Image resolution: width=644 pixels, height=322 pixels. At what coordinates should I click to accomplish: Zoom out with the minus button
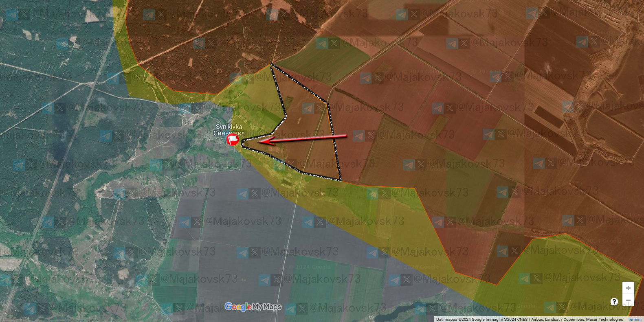(x=628, y=300)
